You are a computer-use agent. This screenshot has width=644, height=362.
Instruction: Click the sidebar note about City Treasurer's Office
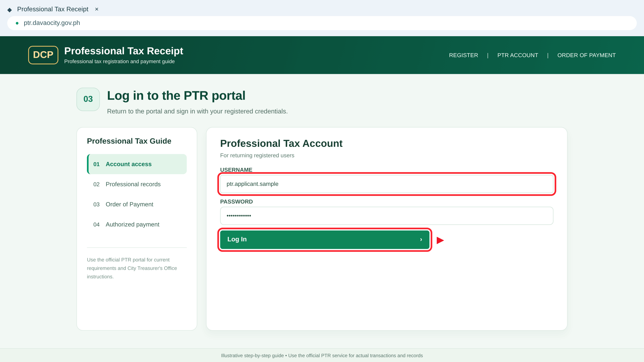[x=132, y=268]
